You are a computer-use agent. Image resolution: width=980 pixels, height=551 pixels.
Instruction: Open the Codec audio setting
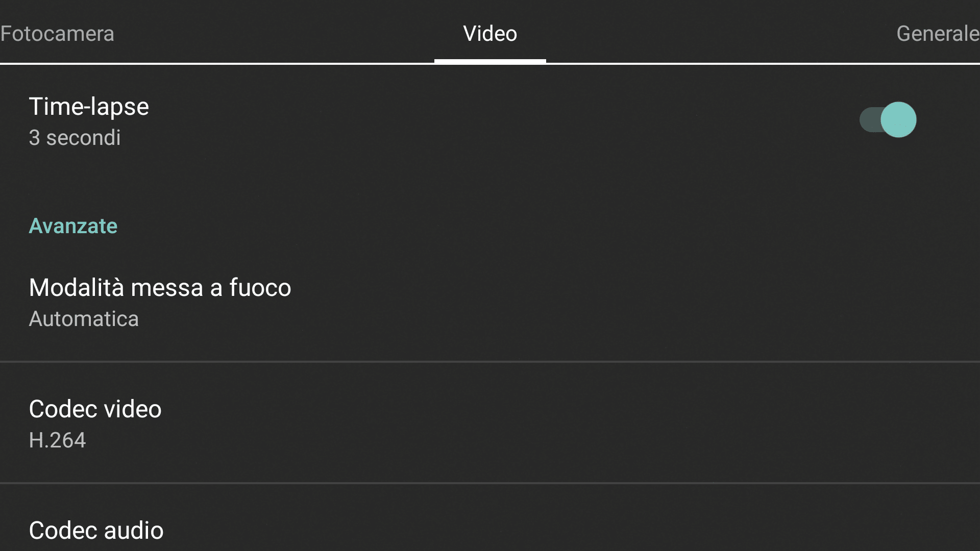coord(96,531)
